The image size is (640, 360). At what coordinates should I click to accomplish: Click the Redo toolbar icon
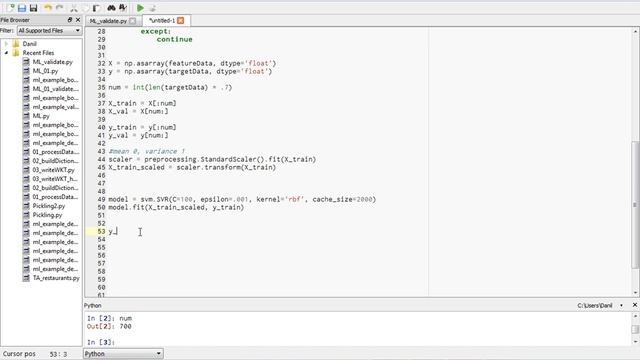coord(60,8)
